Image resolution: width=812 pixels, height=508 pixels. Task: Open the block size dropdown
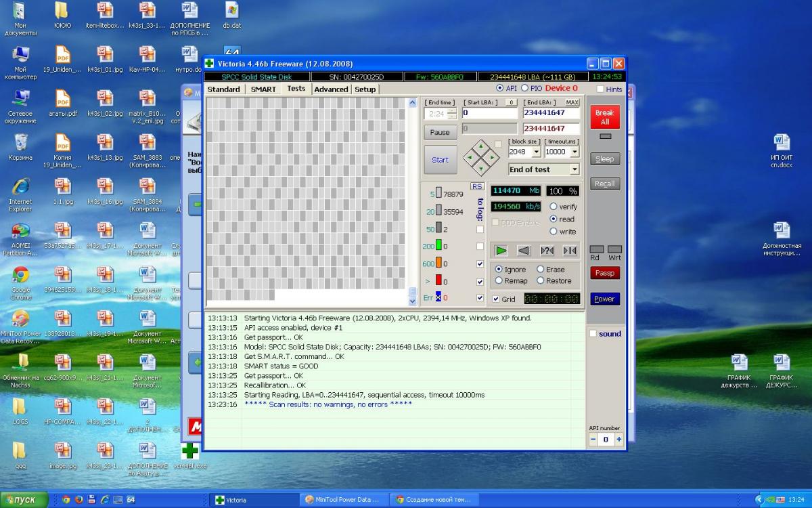click(x=536, y=152)
